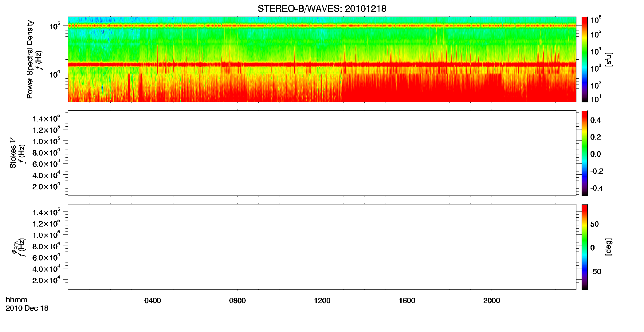
Task: Select the 1200 time tick label
Action: coord(322,301)
